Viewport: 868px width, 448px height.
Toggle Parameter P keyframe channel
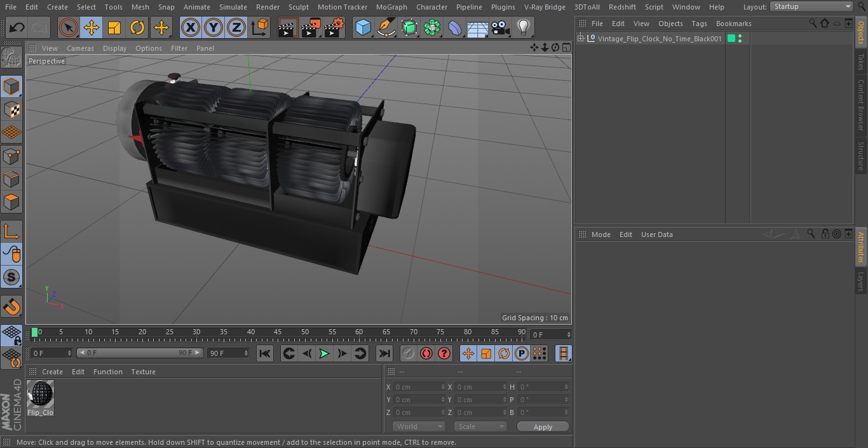[x=522, y=353]
